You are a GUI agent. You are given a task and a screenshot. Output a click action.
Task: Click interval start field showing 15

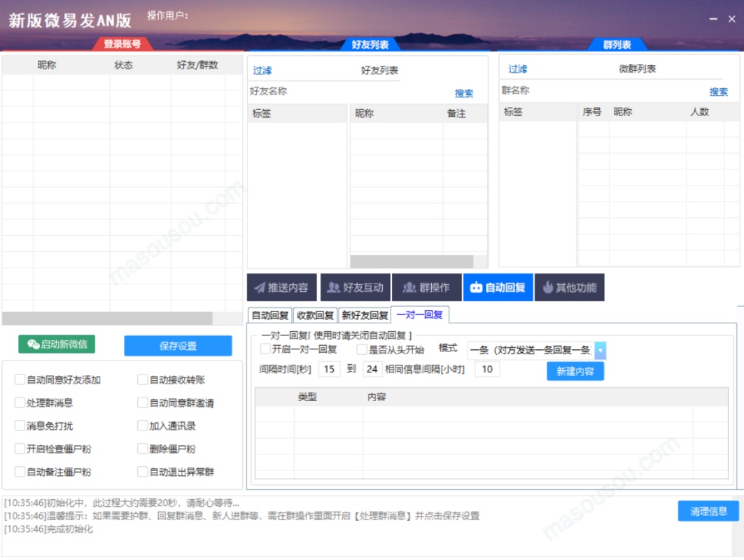click(329, 369)
